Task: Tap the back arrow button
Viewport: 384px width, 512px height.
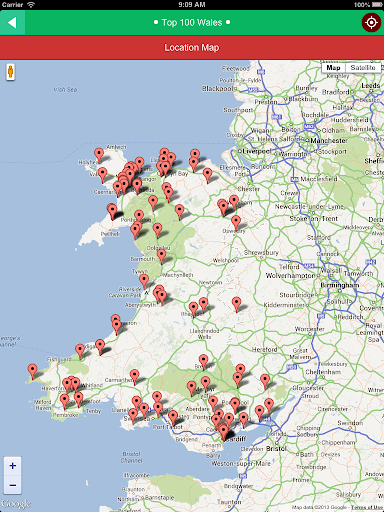Action: click(12, 23)
